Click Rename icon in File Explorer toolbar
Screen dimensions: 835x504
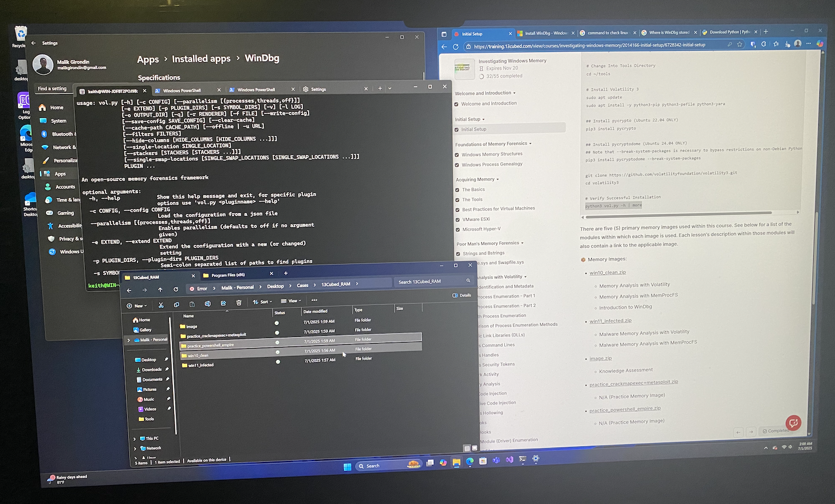[207, 303]
